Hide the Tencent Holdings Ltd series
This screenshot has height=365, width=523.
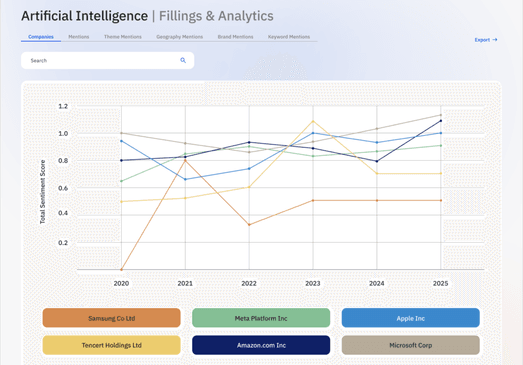[x=111, y=345]
